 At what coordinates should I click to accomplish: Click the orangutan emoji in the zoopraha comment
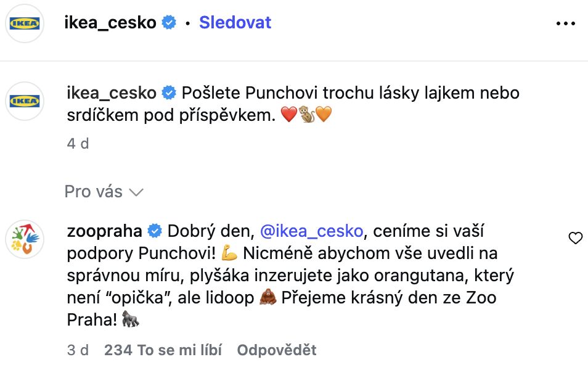pyautogui.click(x=267, y=298)
